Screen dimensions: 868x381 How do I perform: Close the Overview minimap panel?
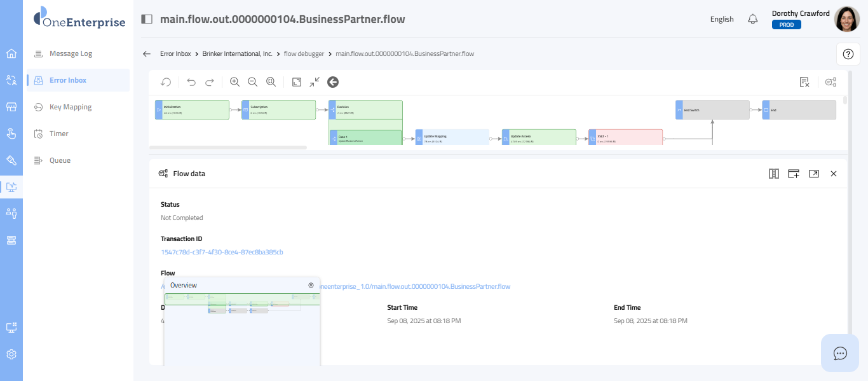click(311, 286)
